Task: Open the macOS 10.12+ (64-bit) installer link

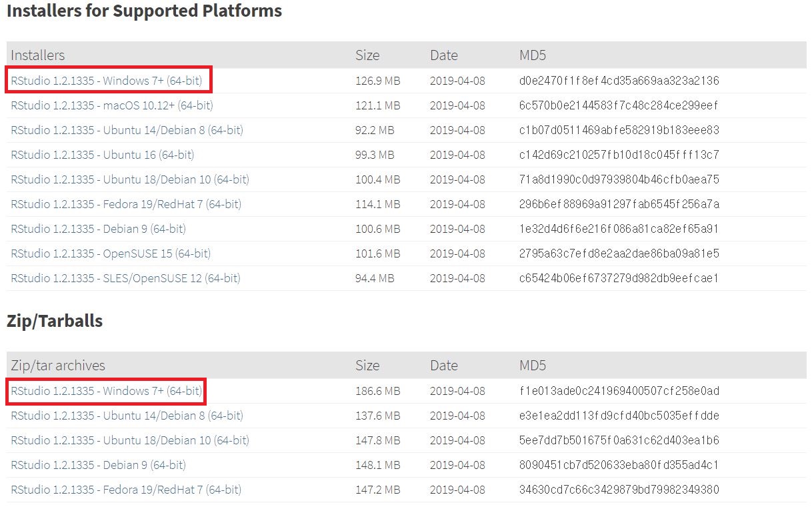Action: coord(112,105)
